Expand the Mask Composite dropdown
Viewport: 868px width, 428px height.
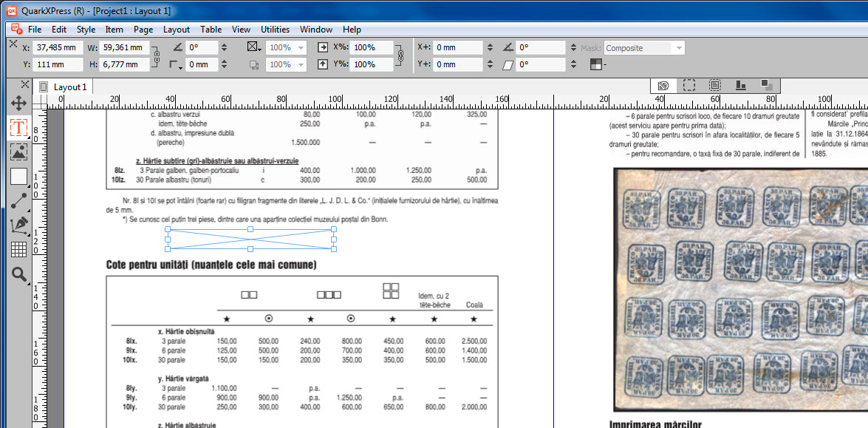677,48
